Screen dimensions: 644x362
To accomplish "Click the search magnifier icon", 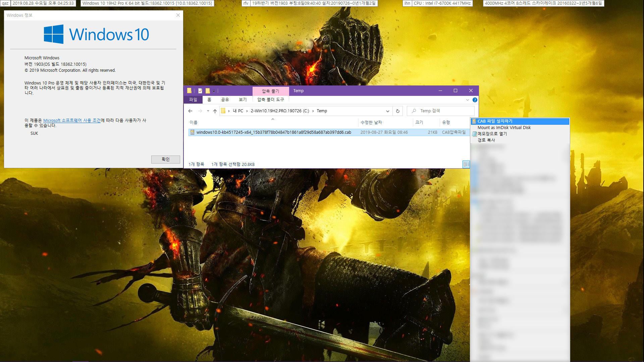I will click(x=414, y=111).
